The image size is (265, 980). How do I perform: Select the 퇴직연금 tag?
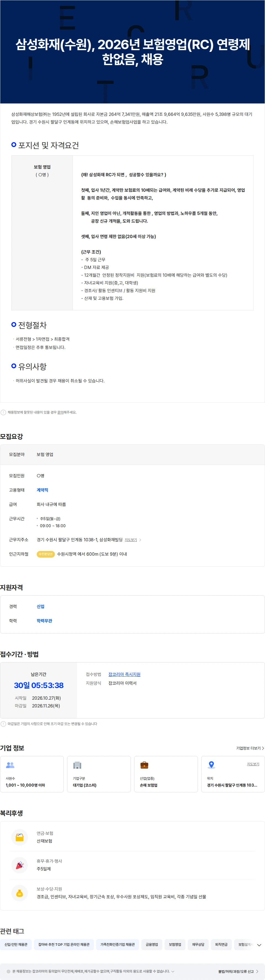point(221,945)
